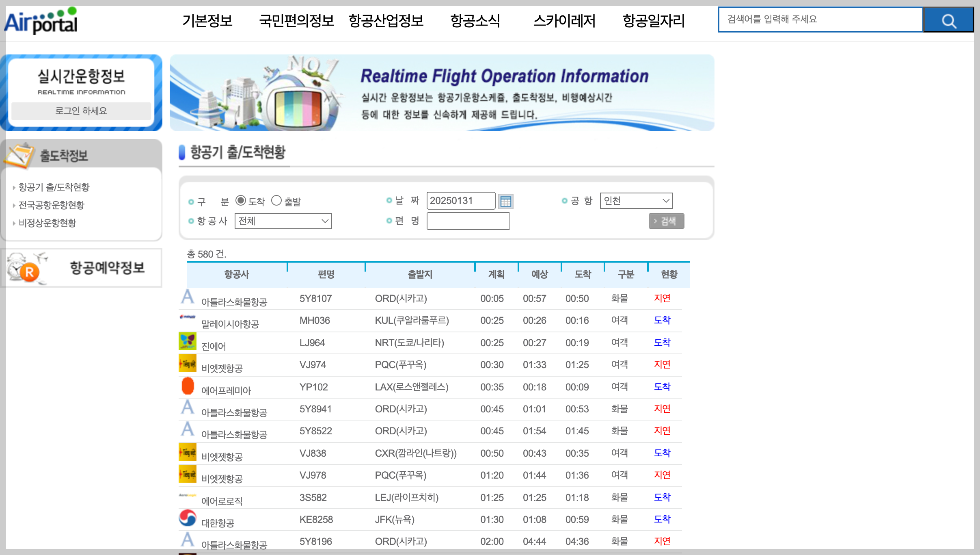Select the 출발 radio button

click(x=276, y=201)
